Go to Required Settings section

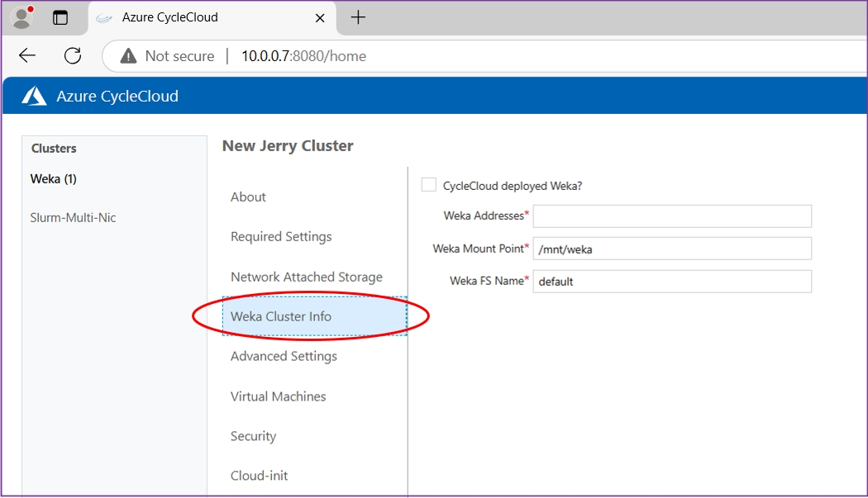(281, 236)
